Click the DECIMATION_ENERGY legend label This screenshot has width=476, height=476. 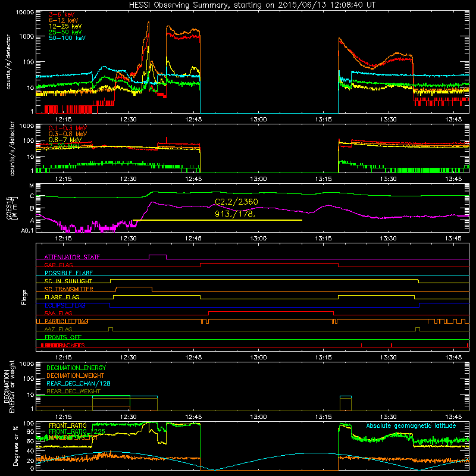click(x=76, y=368)
